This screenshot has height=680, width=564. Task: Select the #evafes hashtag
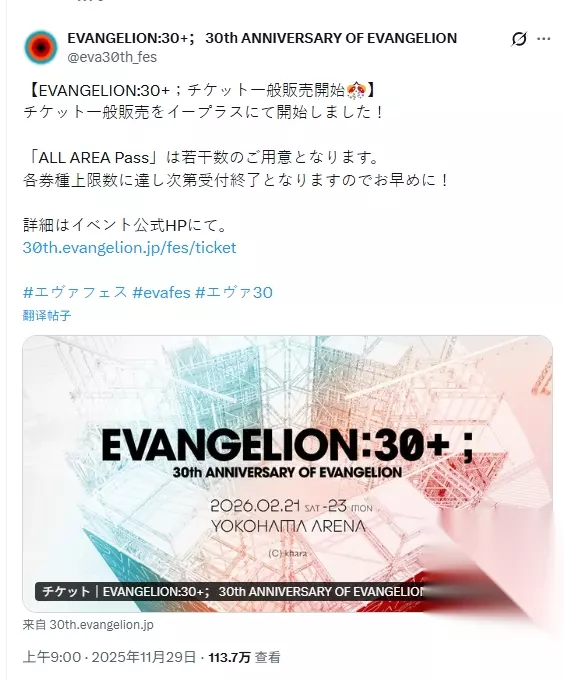[161, 292]
